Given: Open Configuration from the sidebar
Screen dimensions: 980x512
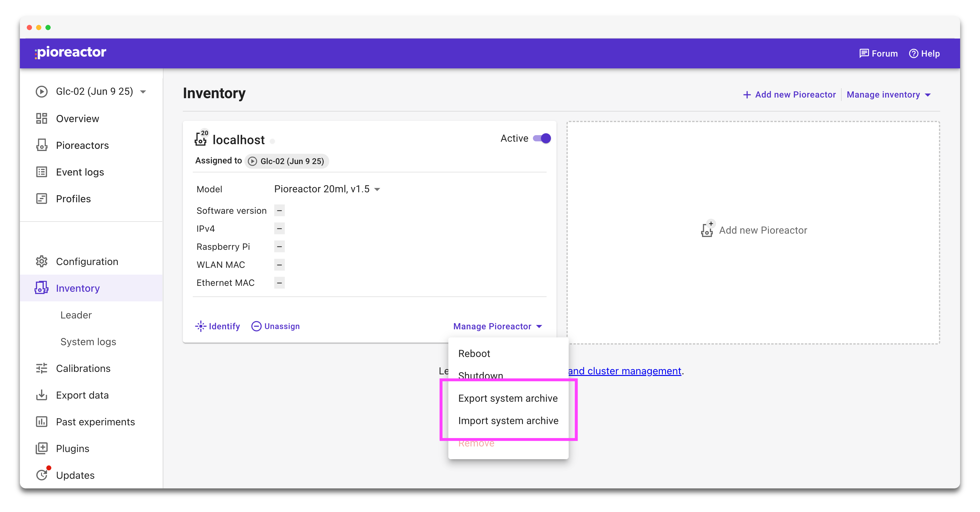Looking at the screenshot, I should (87, 262).
